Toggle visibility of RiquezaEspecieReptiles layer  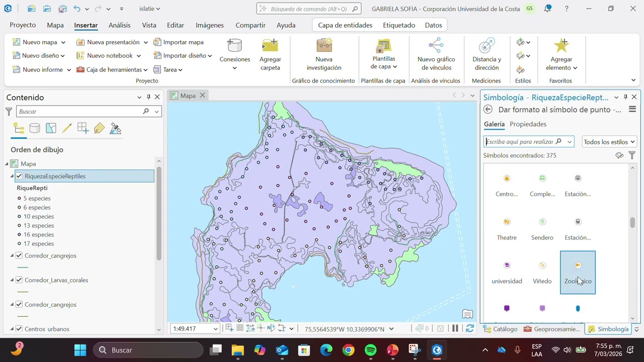[19, 176]
